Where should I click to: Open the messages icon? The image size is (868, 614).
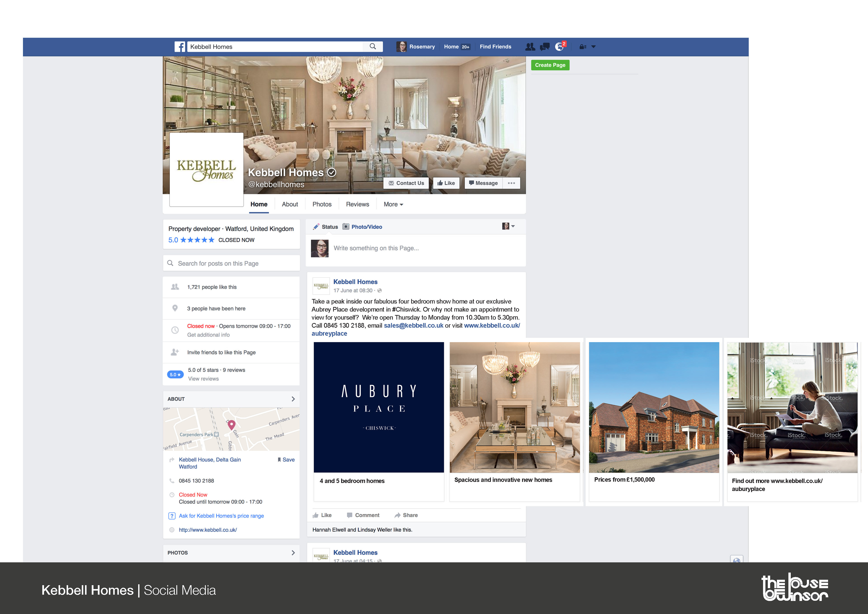(545, 47)
